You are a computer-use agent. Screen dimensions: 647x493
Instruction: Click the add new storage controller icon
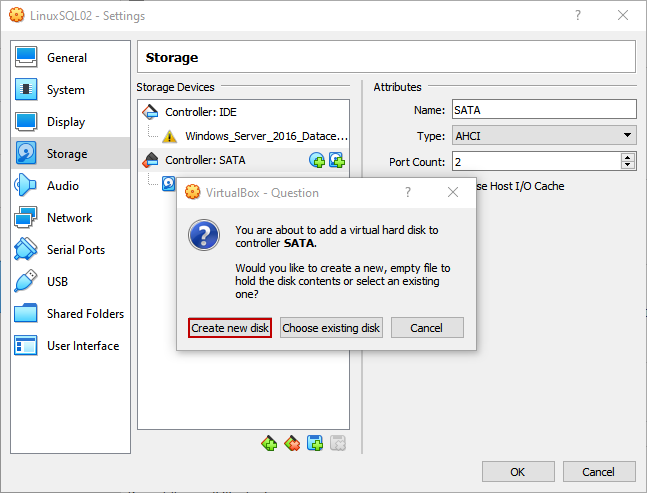point(268,443)
